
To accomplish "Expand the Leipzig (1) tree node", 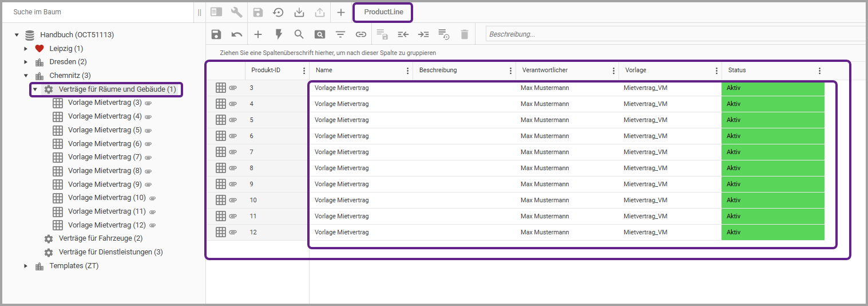I will pos(26,49).
